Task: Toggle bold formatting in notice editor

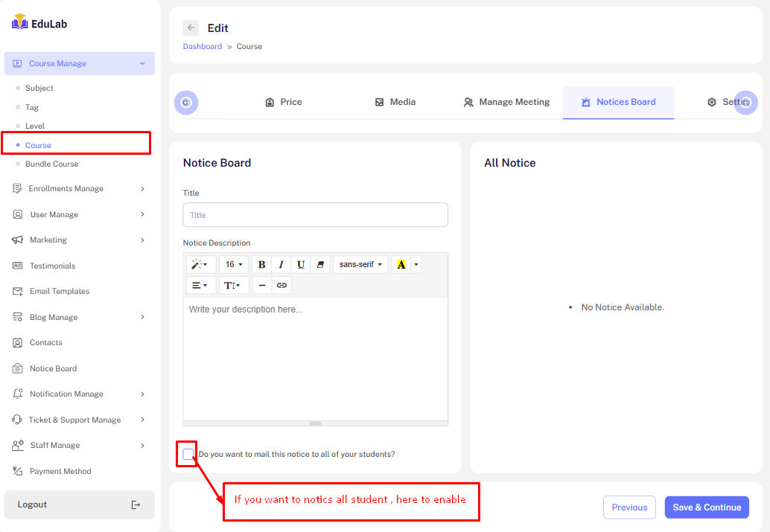Action: (261, 265)
